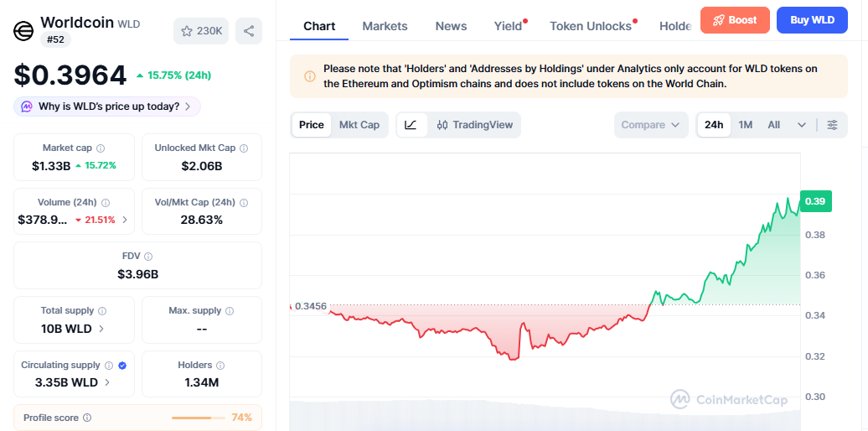Select the line chart icon
868x431 pixels.
pyautogui.click(x=411, y=125)
